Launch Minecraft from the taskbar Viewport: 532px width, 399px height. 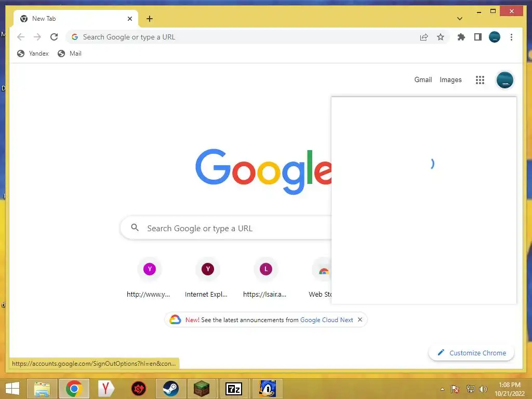click(202, 389)
